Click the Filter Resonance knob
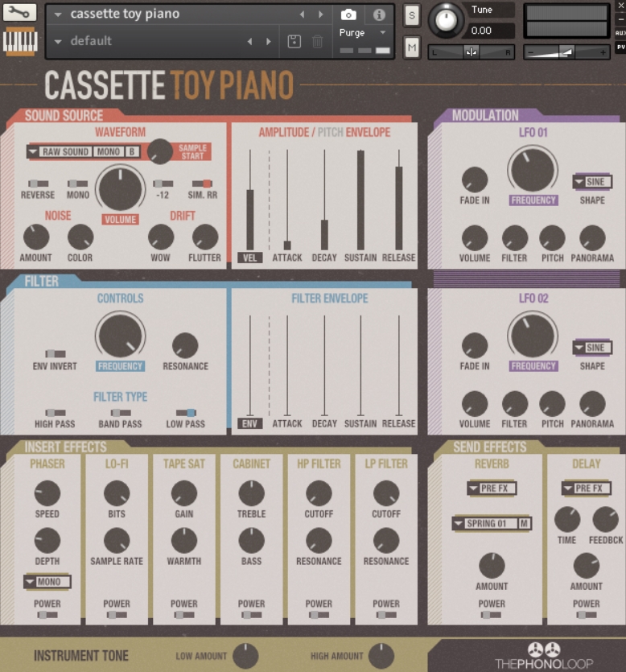 185,345
